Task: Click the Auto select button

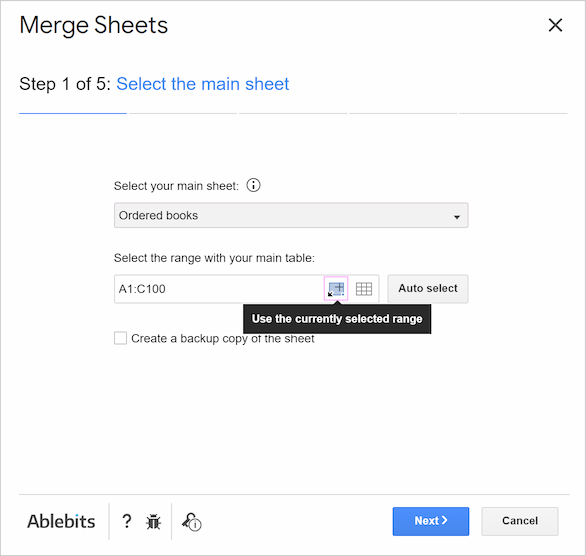Action: (428, 288)
